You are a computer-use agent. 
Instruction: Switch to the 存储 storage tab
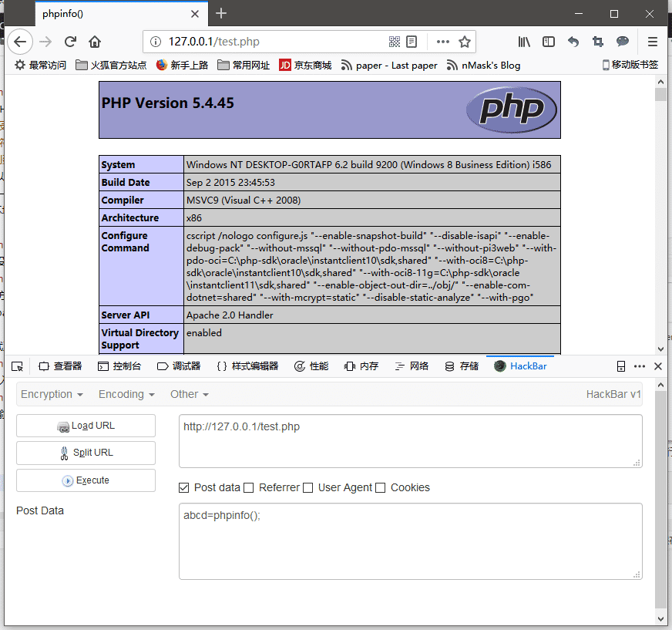pyautogui.click(x=462, y=366)
